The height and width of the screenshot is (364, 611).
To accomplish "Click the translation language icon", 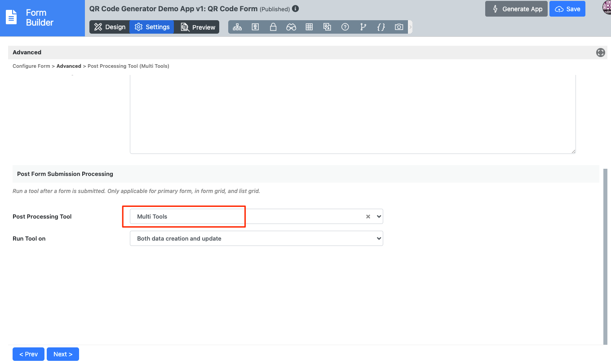I will click(327, 27).
